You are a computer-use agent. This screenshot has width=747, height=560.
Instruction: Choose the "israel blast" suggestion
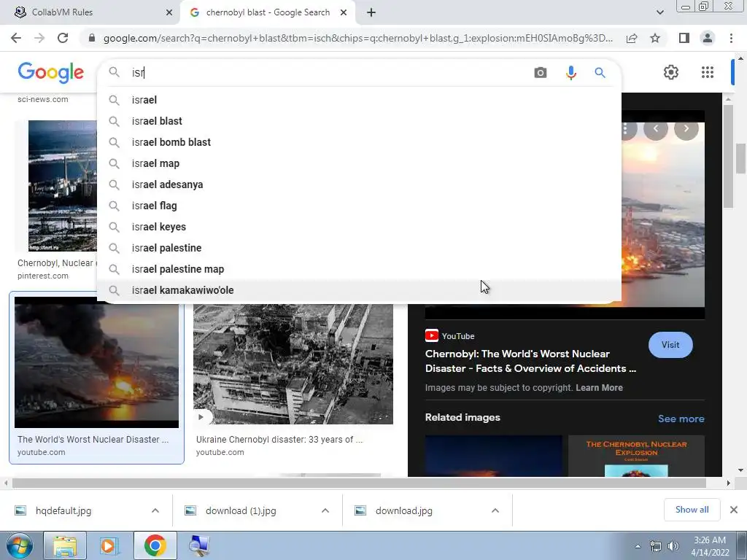359,121
